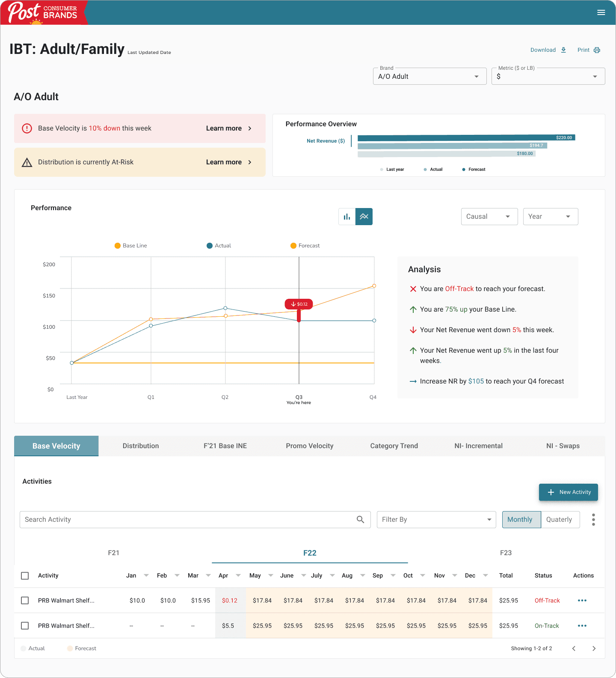The height and width of the screenshot is (678, 616).
Task: Click the New Activity button
Action: (569, 492)
